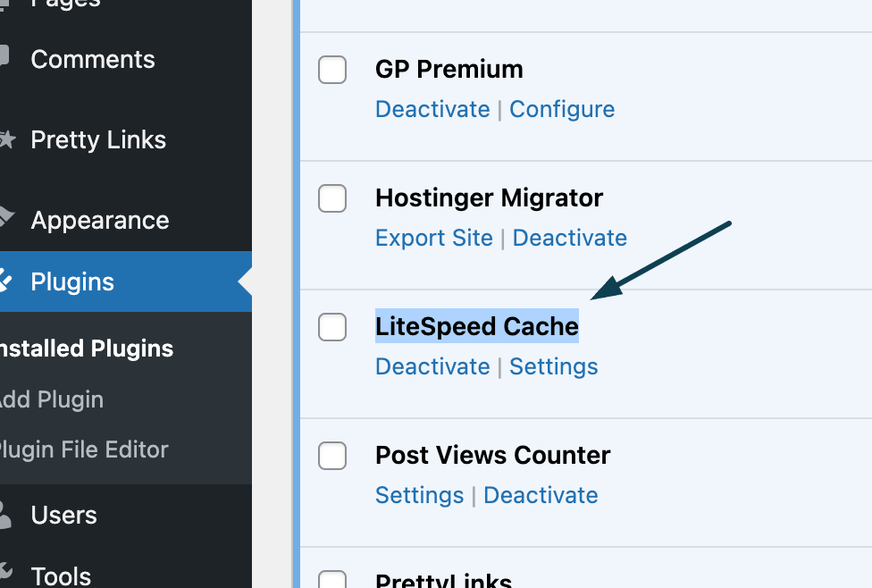872x588 pixels.
Task: Deactivate the LiteSpeed Cache plugin
Action: [x=432, y=366]
